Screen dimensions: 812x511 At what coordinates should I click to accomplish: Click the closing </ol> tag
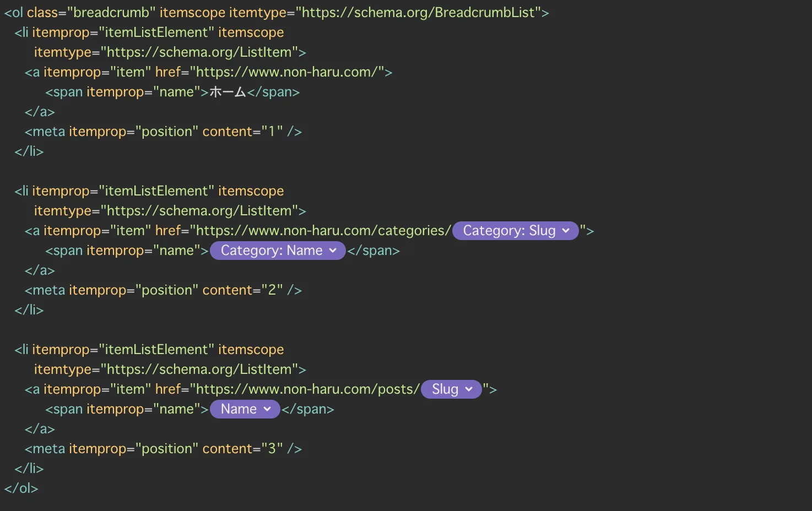(21, 488)
